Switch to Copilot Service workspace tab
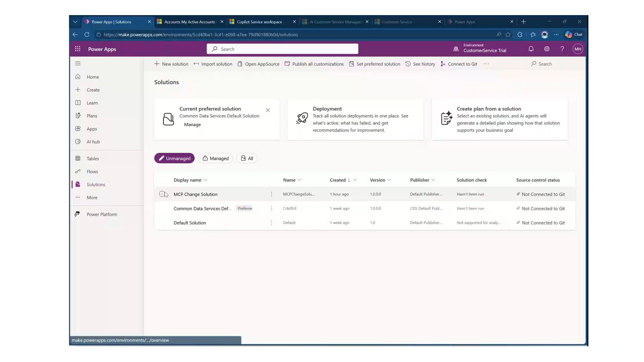644x362 pixels. coord(259,22)
